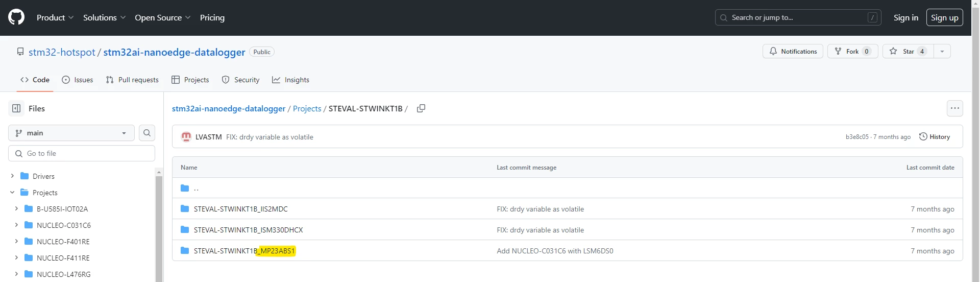This screenshot has height=282, width=980.
Task: Click the repository icon beside stm32-hotspot
Action: point(20,52)
